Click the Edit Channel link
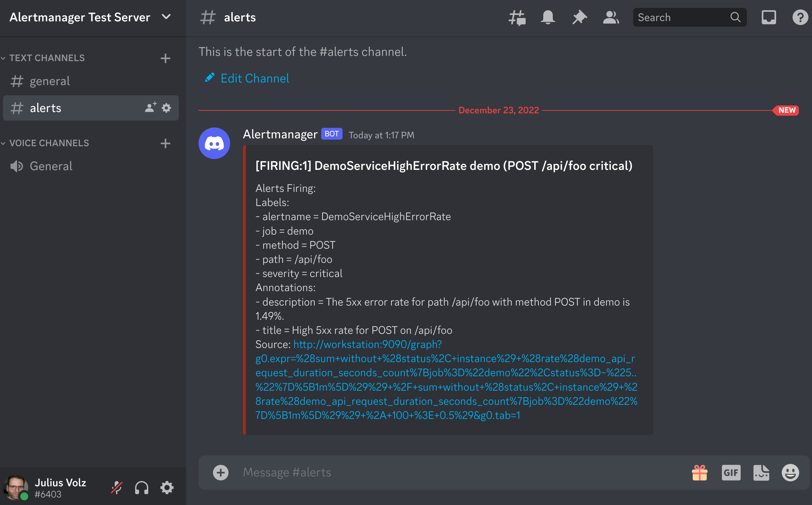The width and height of the screenshot is (812, 505). click(x=254, y=78)
